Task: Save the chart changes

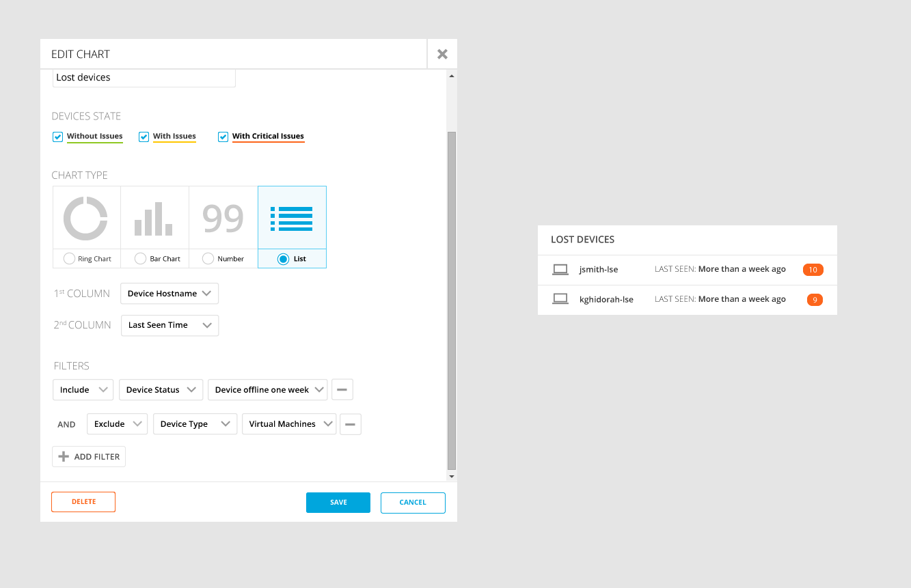Action: 338,503
